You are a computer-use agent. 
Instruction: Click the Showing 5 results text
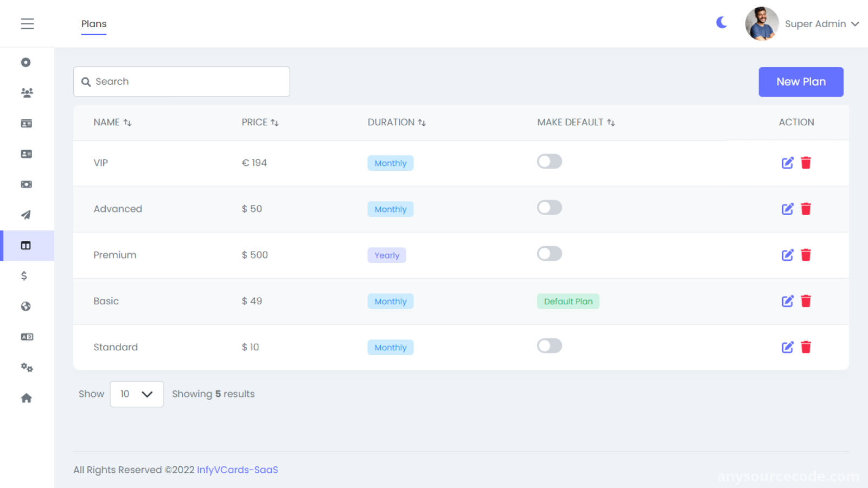pos(213,394)
